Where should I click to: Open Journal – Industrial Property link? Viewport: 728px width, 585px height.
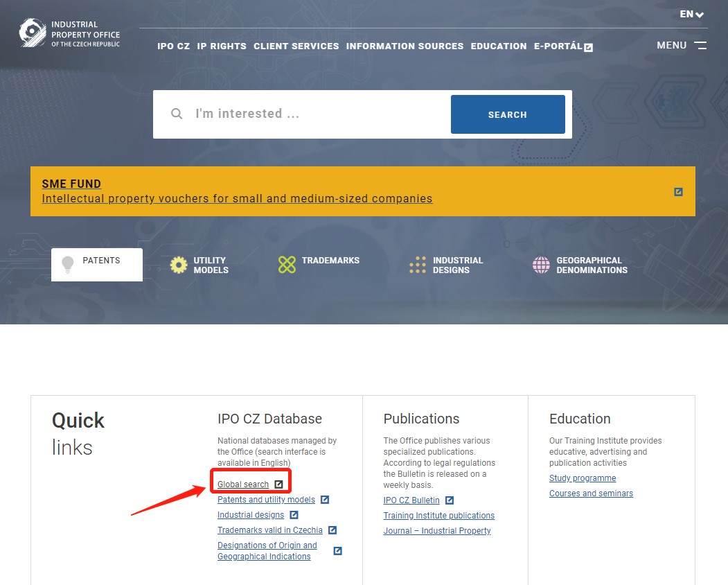(437, 531)
